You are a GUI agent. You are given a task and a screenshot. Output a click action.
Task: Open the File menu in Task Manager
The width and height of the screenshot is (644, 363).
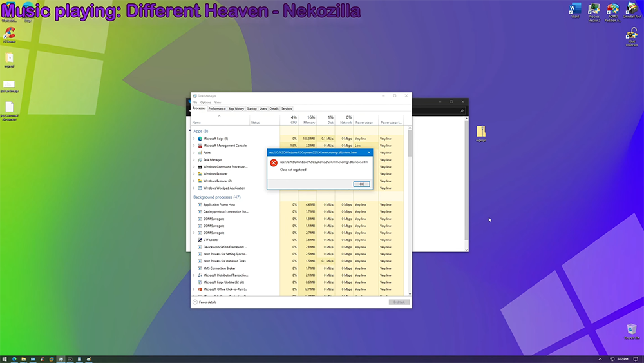pos(194,103)
